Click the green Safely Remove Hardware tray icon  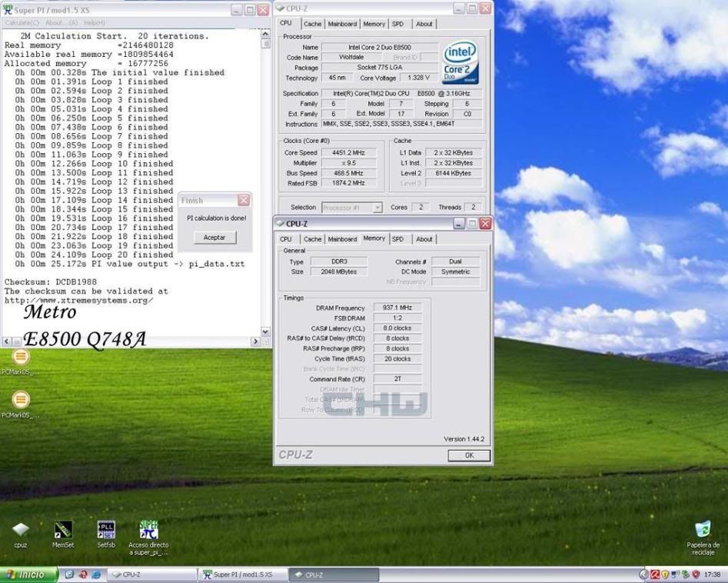pos(685,575)
